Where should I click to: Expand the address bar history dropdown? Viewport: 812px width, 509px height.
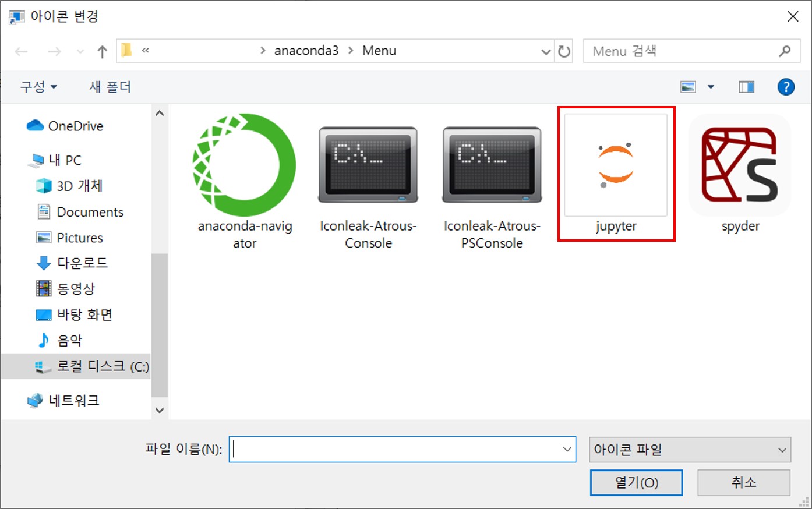[546, 51]
